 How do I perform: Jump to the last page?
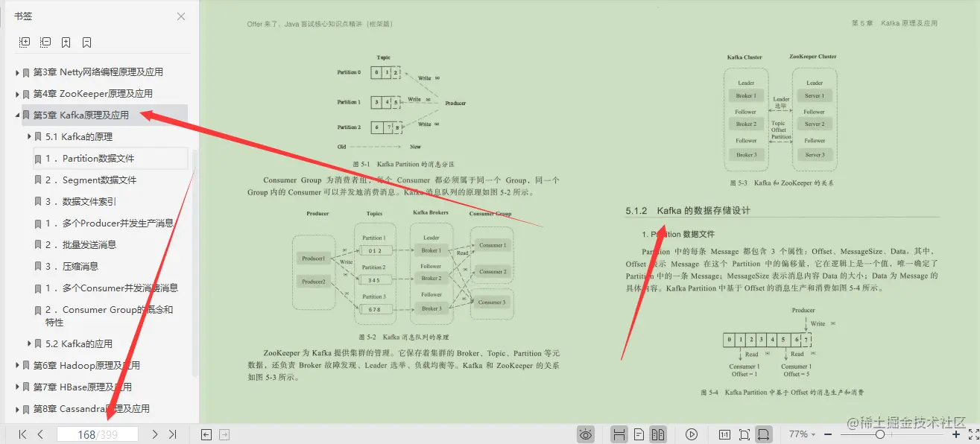(x=172, y=434)
